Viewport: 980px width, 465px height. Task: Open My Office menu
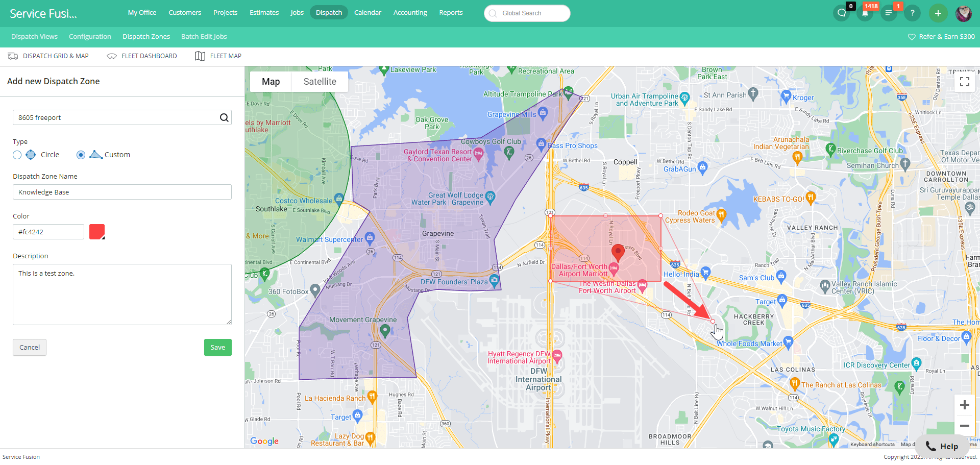click(142, 12)
